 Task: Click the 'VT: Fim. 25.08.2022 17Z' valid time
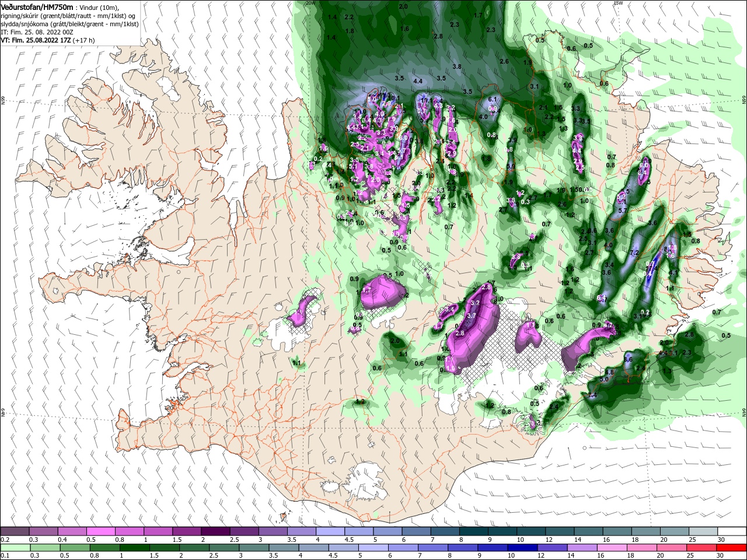[x=36, y=40]
